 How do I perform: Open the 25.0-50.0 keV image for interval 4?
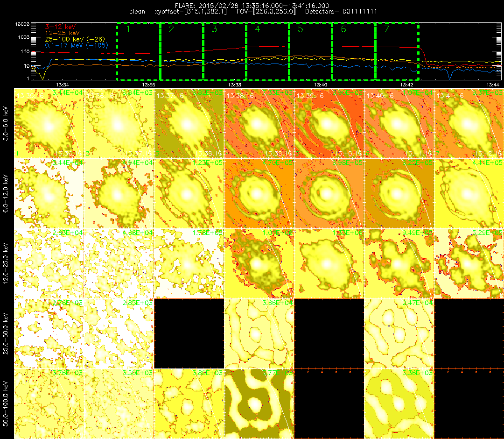point(259,333)
